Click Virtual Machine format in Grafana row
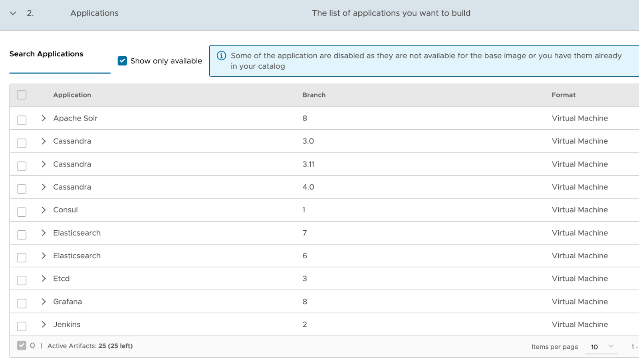 (x=580, y=301)
